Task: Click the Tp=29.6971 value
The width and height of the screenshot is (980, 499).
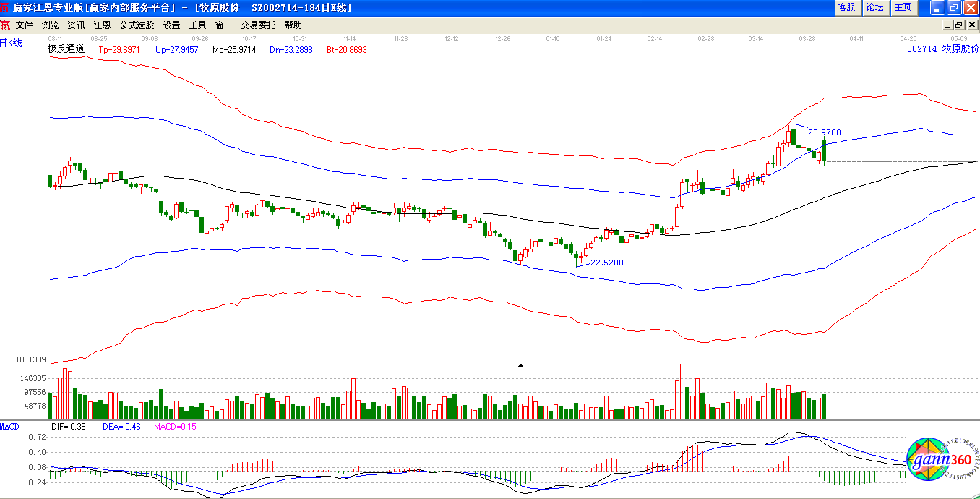Action: click(x=119, y=51)
